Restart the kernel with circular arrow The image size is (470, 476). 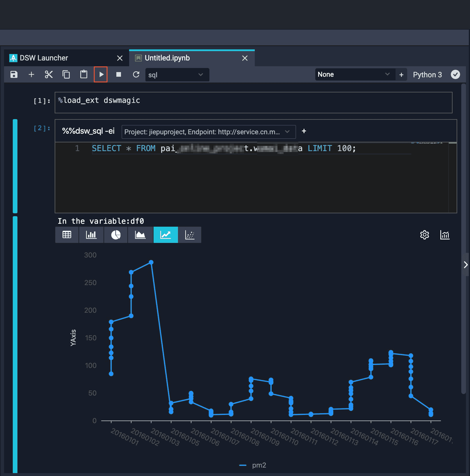(136, 75)
